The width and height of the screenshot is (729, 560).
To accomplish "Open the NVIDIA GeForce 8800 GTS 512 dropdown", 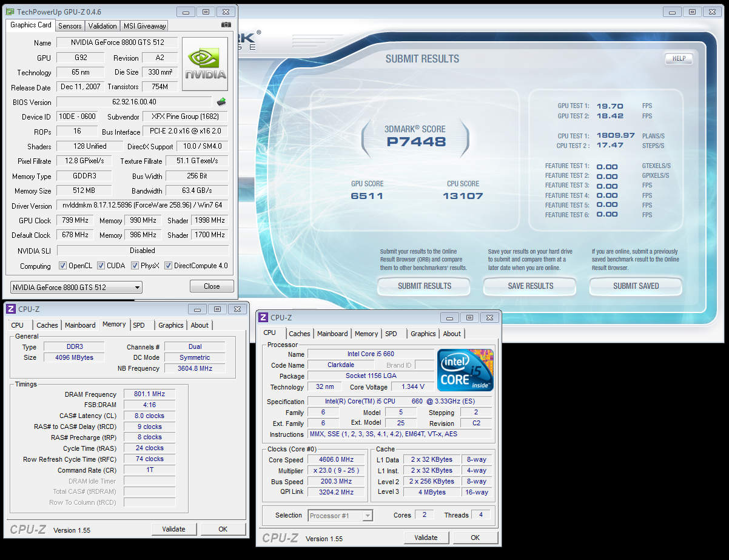I will 76,287.
